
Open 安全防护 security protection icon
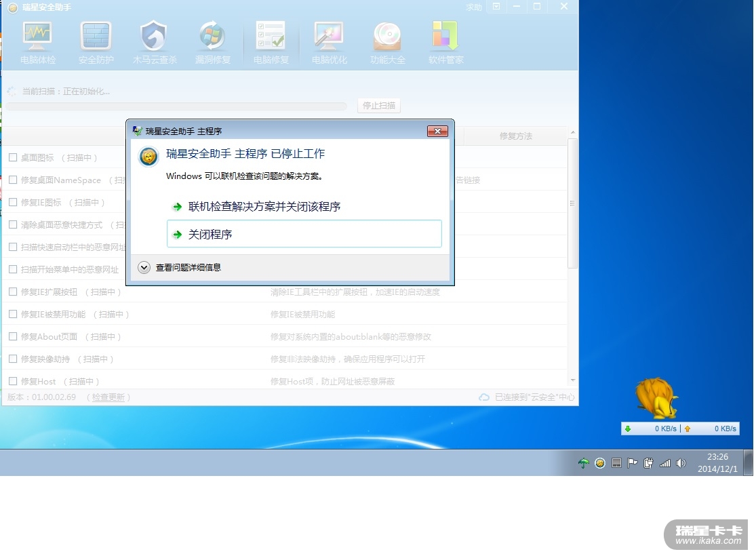(96, 43)
